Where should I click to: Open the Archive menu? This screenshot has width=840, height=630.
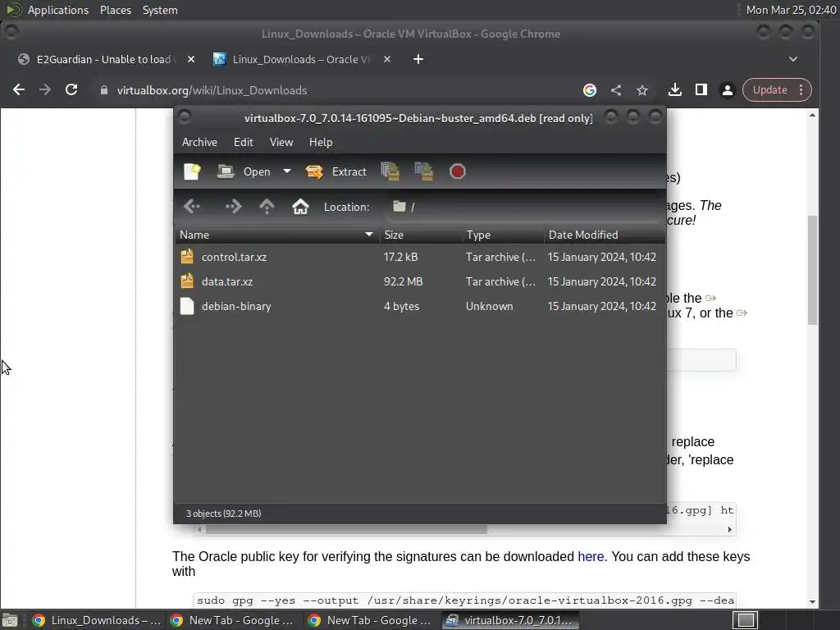coord(199,142)
